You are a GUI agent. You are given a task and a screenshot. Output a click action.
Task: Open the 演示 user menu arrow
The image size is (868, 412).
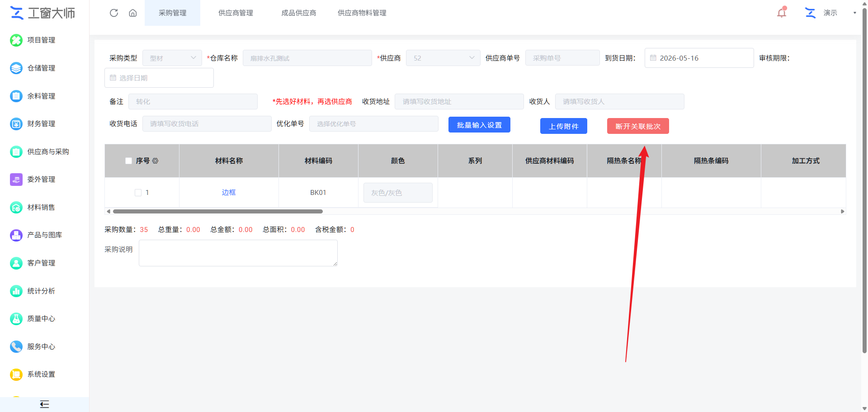854,13
